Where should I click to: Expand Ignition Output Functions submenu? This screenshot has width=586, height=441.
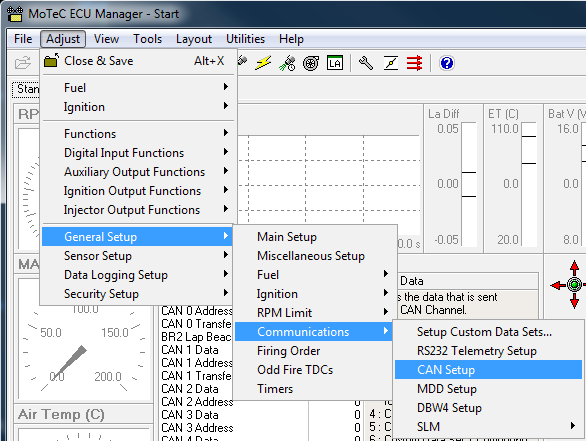pos(138,191)
